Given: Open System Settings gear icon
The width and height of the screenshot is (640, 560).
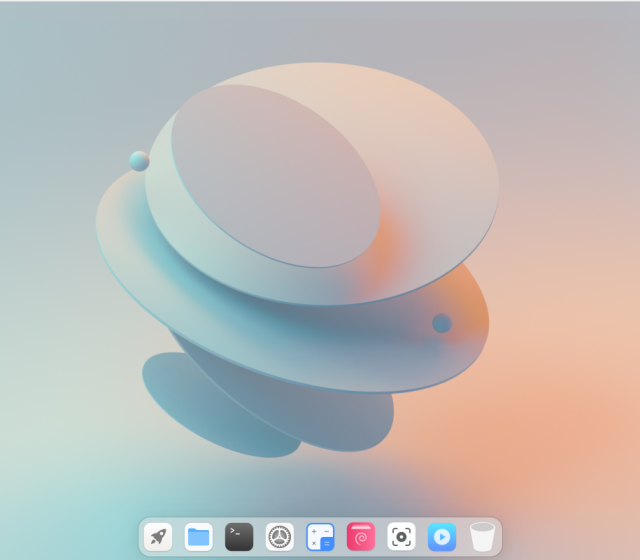Looking at the screenshot, I should coord(280,537).
